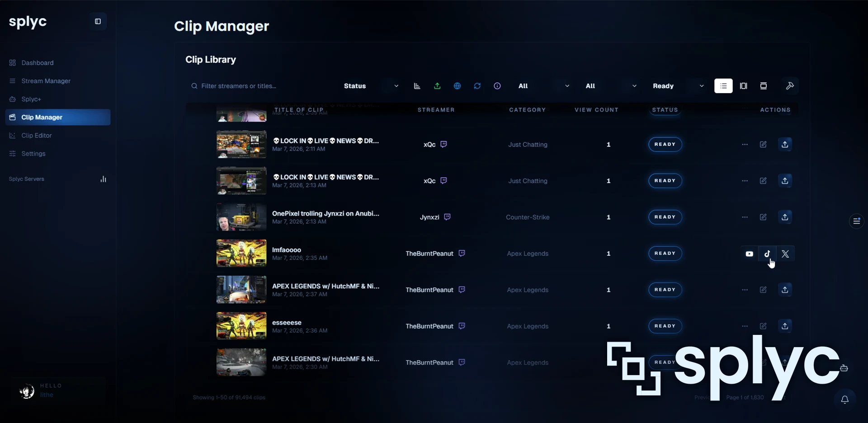Click the TikTok share icon
Viewport: 868px width, 423px height.
[767, 254]
